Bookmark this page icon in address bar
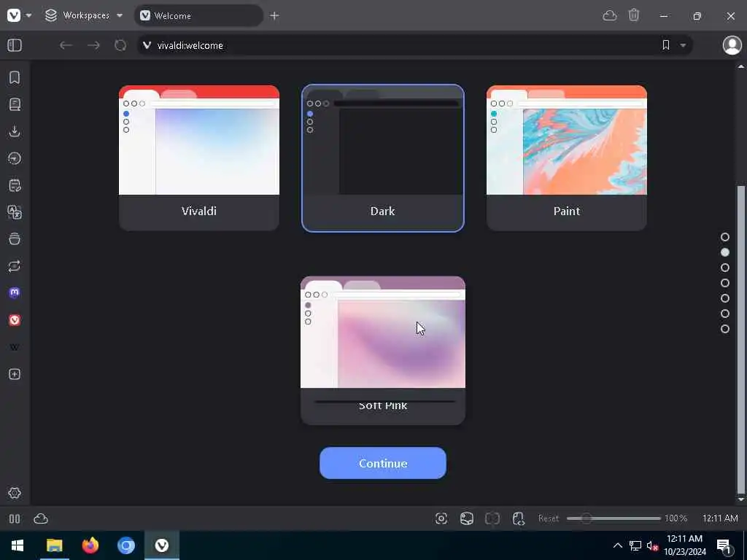 [x=666, y=44]
